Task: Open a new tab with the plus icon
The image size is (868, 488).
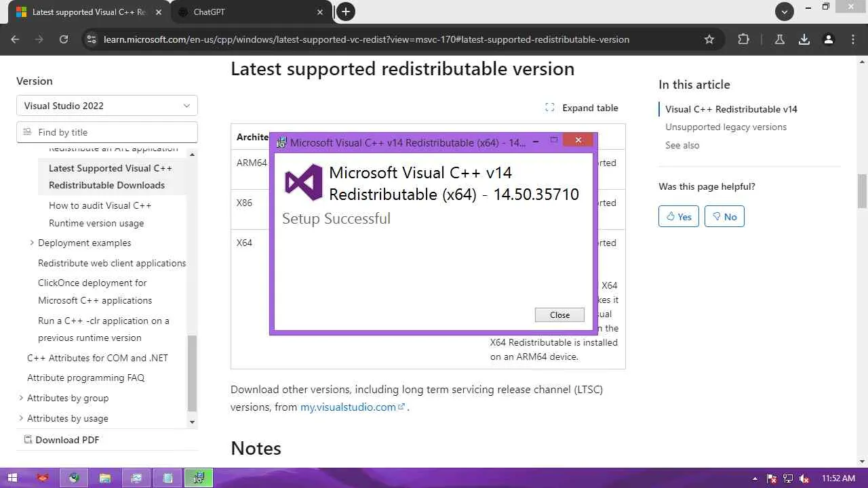Action: (x=346, y=12)
